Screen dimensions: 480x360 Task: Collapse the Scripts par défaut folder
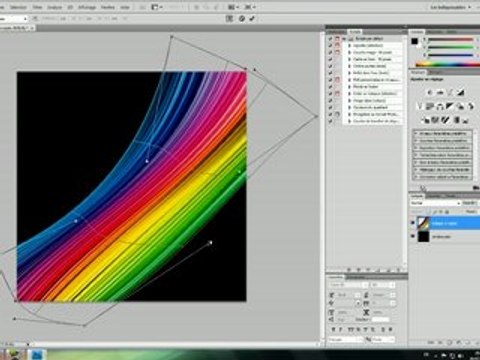tap(345, 39)
